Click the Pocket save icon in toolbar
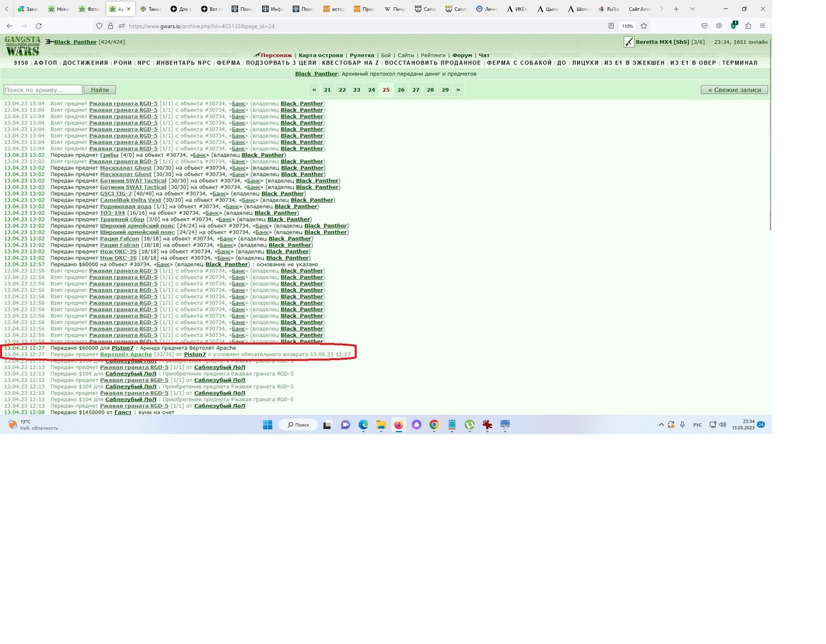826x644 pixels. tap(704, 26)
